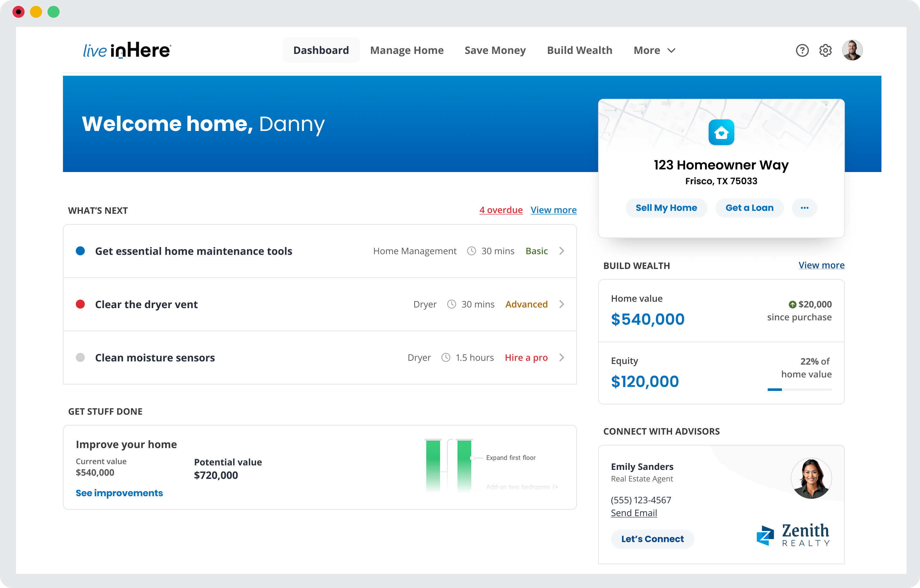This screenshot has width=920, height=588.
Task: Click the green maximize window dot
Action: click(54, 12)
